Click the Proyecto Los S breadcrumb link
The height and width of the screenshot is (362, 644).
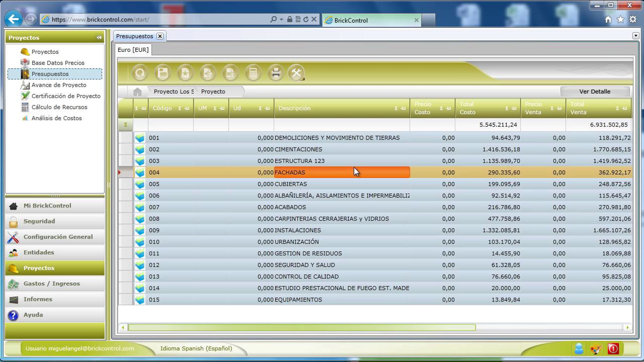pos(174,92)
